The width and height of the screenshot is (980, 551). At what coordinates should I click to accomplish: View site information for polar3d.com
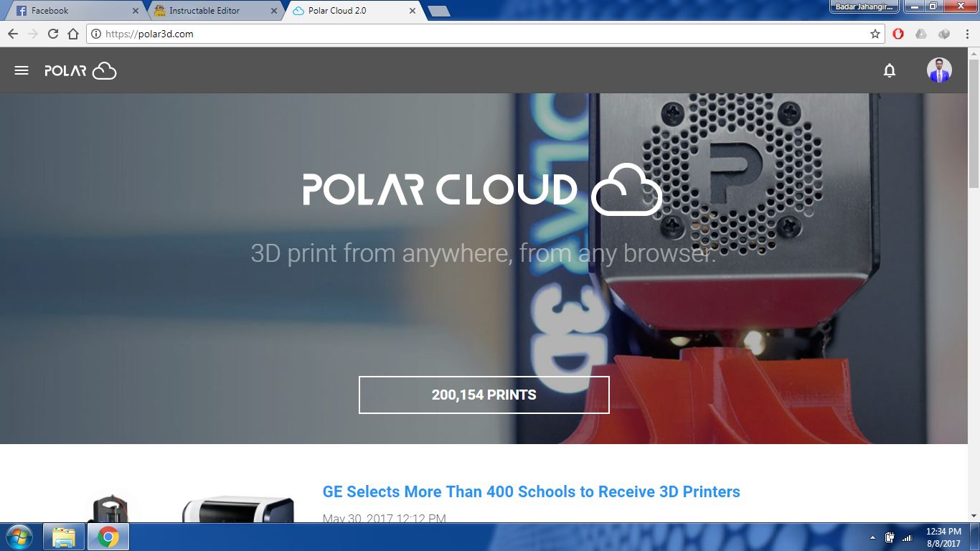[x=96, y=34]
